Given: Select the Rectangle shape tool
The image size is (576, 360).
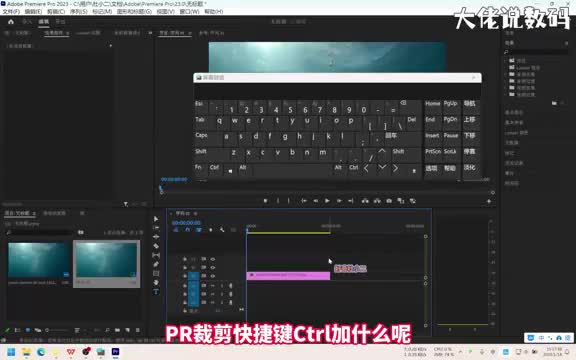Looking at the screenshot, I should pyautogui.click(x=156, y=273).
